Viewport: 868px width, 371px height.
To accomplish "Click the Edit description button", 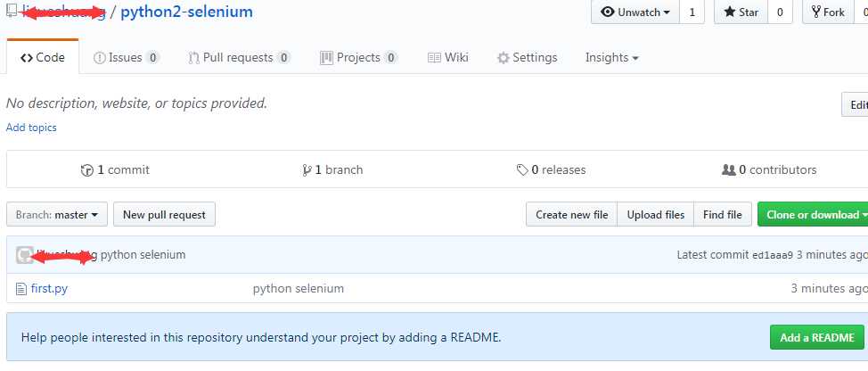I will point(855,104).
